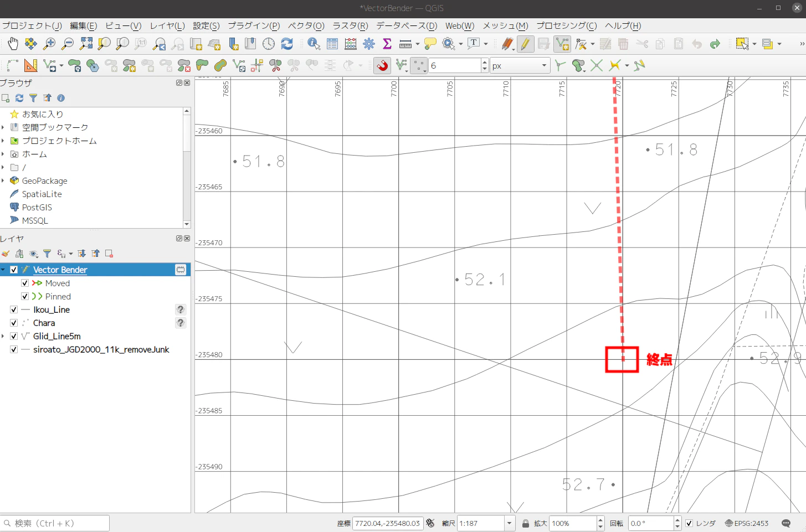Open the Temporal Controller clock icon
806x532 pixels.
pos(269,44)
